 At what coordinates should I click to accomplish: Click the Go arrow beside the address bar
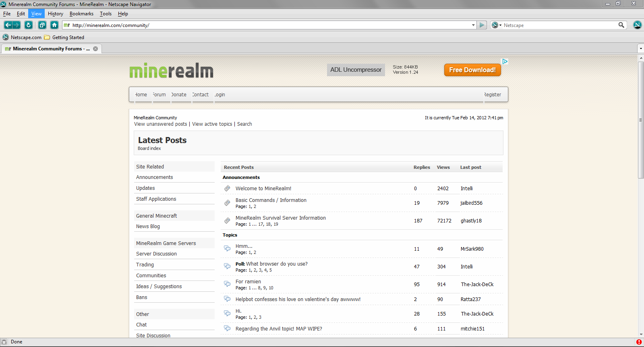point(482,25)
